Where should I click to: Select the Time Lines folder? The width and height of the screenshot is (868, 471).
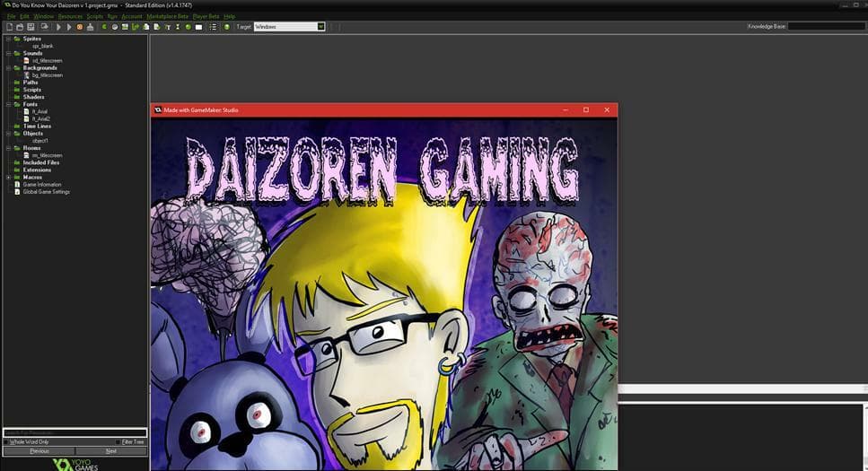(x=37, y=126)
